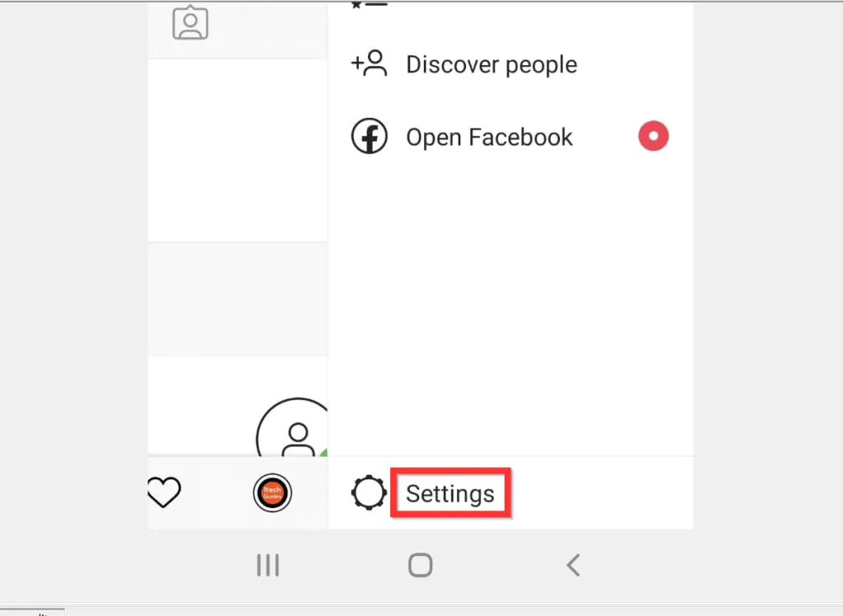Click the Facebook logo icon
Image resolution: width=843 pixels, height=616 pixels.
coord(369,136)
